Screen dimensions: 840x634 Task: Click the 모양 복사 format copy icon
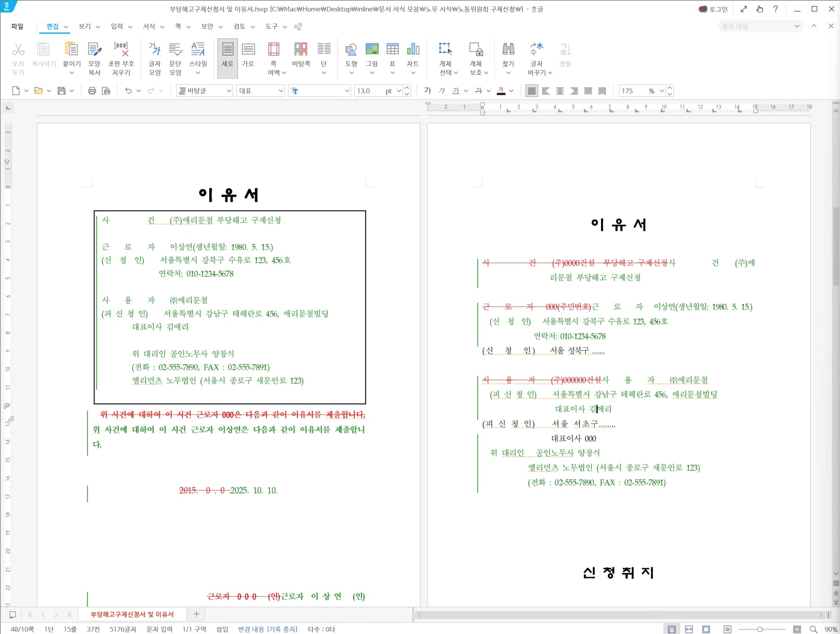94,49
